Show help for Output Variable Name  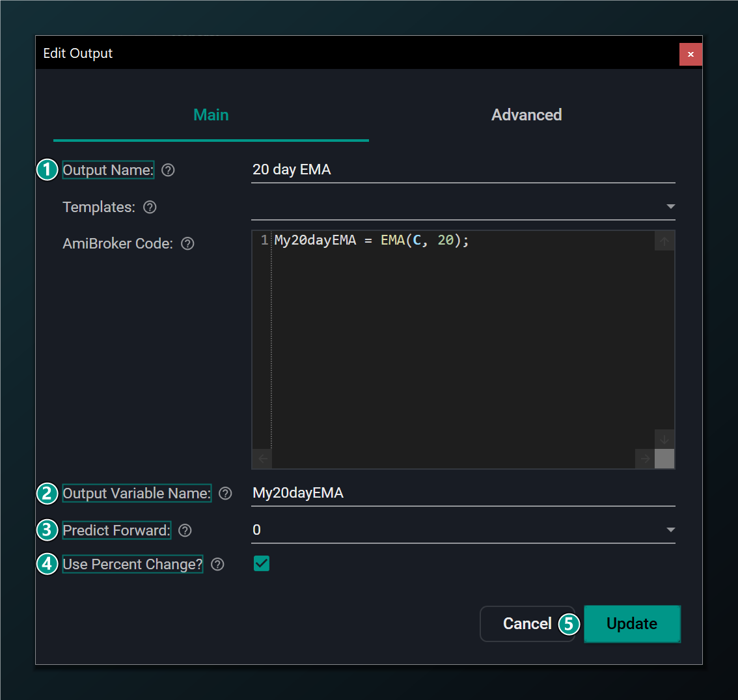(225, 493)
